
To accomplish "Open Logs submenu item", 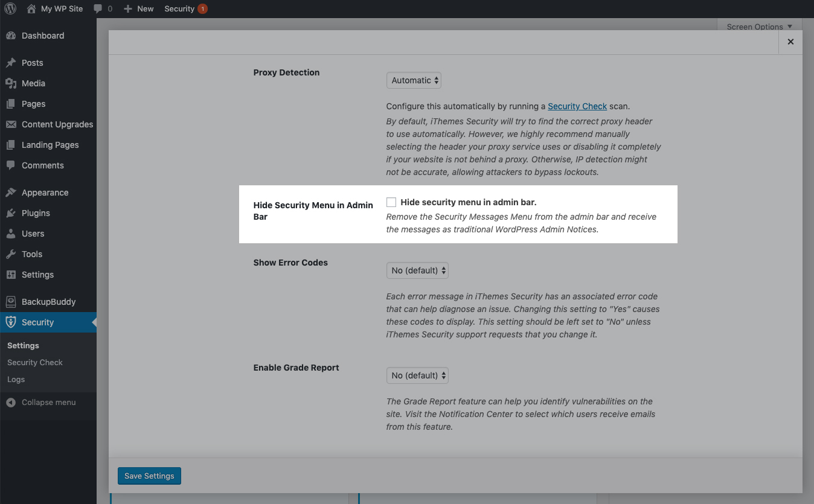I will pyautogui.click(x=16, y=379).
